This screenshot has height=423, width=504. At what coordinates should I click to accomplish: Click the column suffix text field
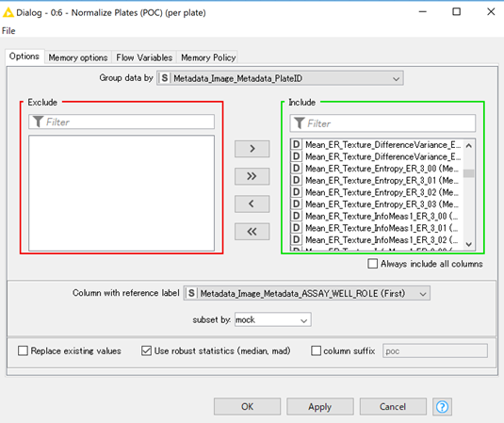[x=435, y=351]
